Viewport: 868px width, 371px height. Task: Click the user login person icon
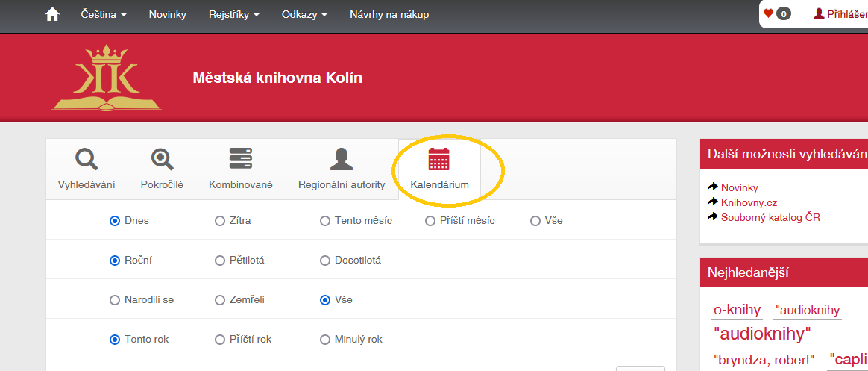pos(819,14)
